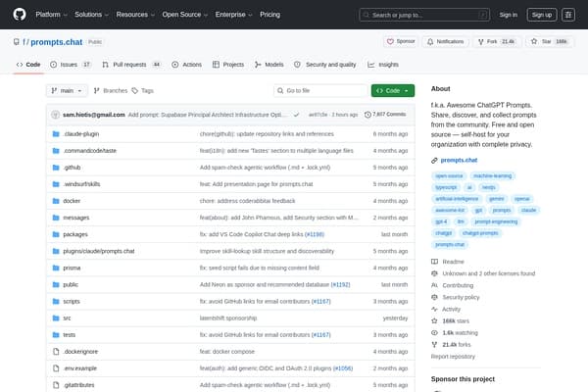Open pull request #1056 link
This screenshot has height=392, width=588.
point(343,368)
